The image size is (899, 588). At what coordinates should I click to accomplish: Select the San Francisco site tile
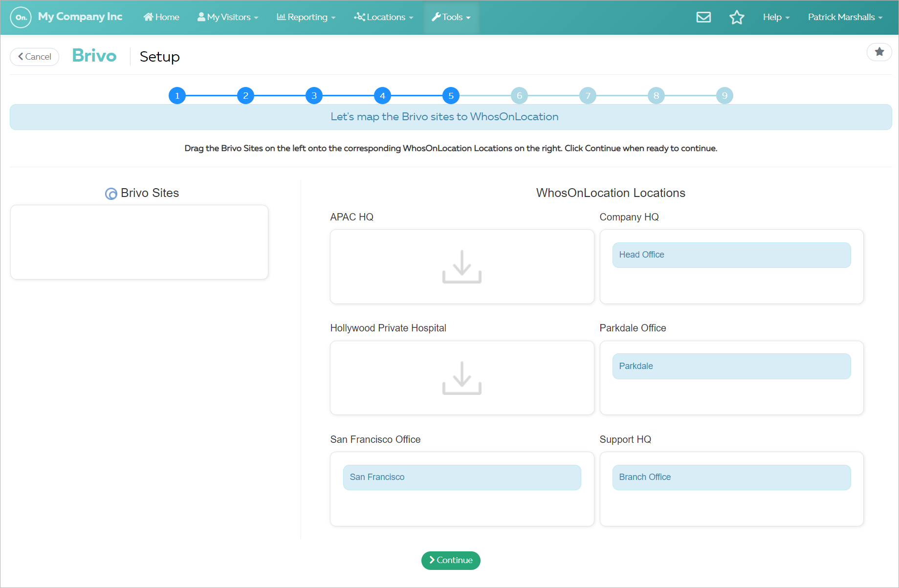(x=461, y=478)
